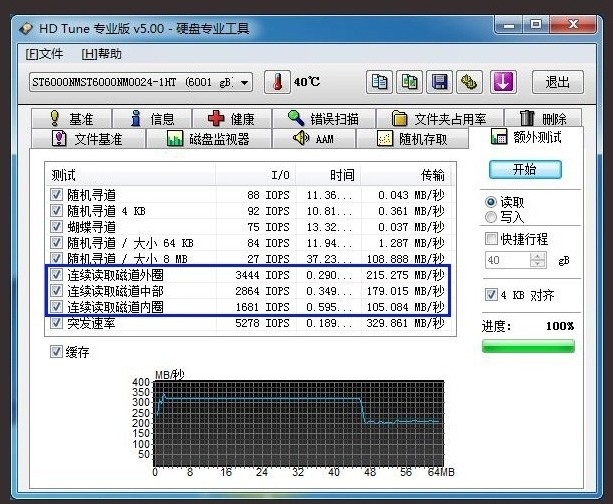Click the spinner arrows of the 40 gB field
Viewport: 613px width, 504px height.
coord(538,260)
